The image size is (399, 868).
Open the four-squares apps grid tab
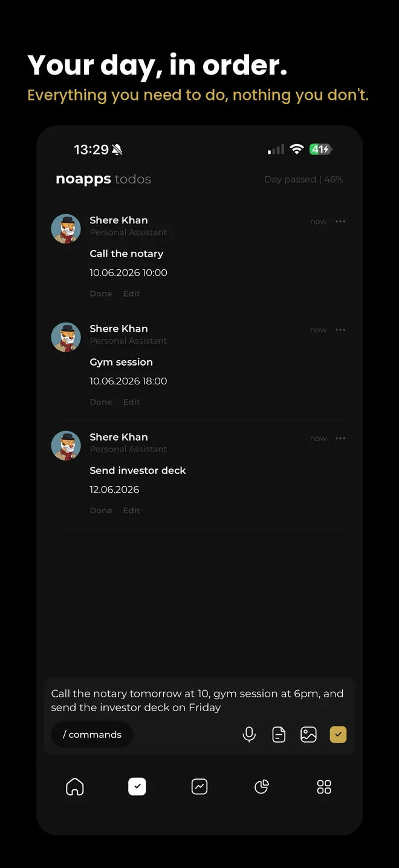pos(324,787)
